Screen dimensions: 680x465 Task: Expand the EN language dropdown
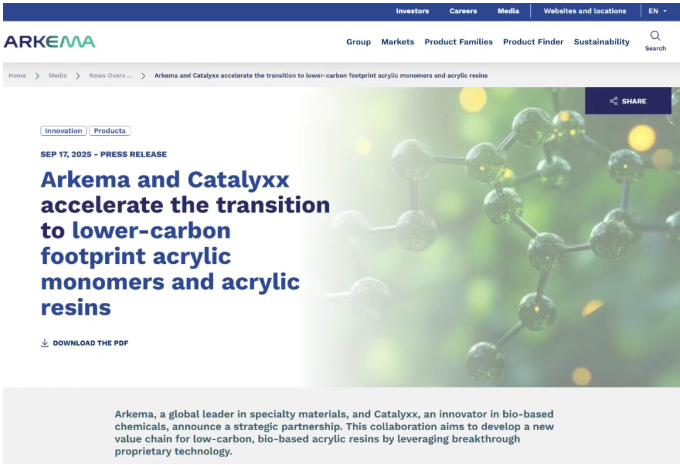[x=657, y=11]
